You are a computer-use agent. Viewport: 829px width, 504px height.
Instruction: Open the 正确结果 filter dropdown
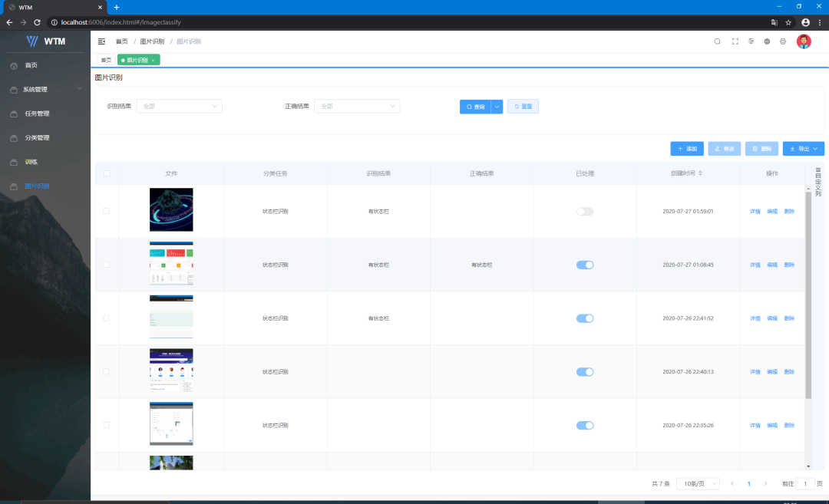tap(357, 106)
